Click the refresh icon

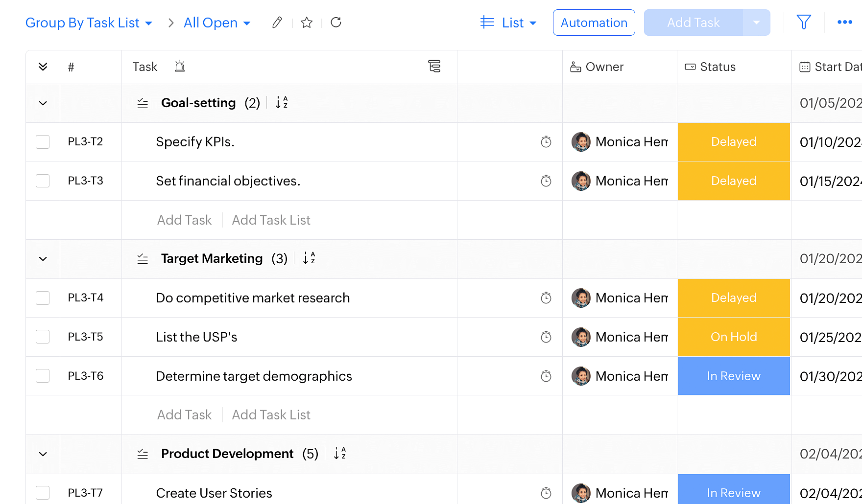click(336, 23)
